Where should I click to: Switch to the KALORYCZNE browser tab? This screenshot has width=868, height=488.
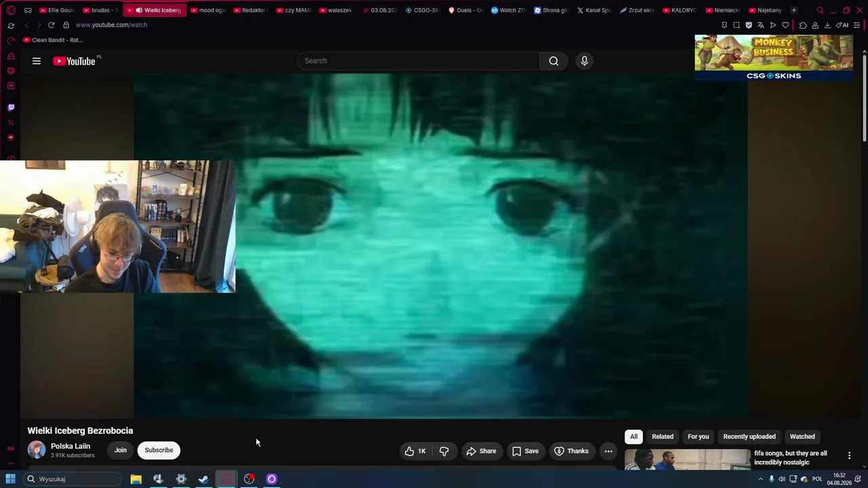tap(679, 10)
